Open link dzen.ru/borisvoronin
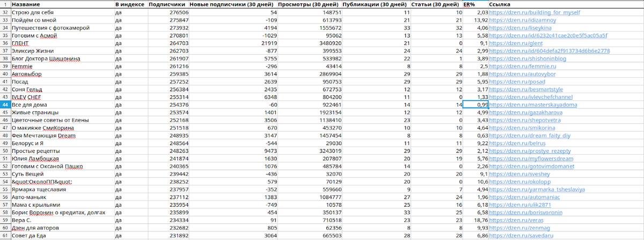644x240 pixels. pos(526,213)
